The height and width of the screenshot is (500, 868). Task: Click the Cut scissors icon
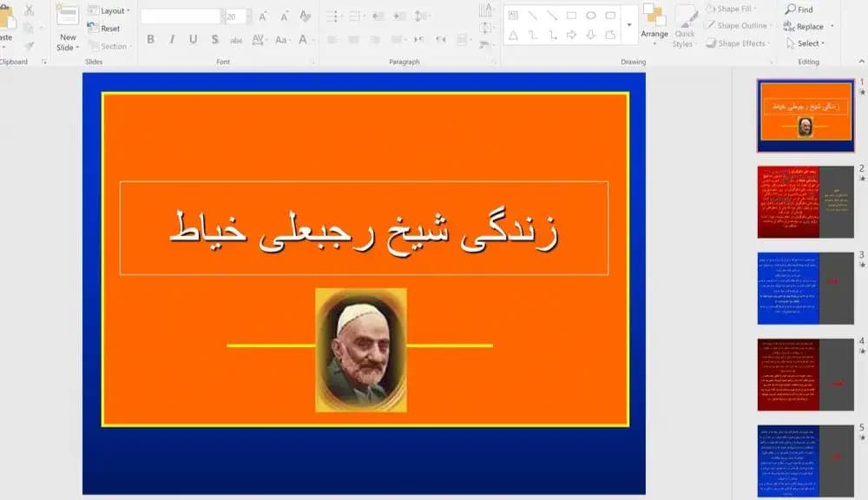[x=30, y=10]
